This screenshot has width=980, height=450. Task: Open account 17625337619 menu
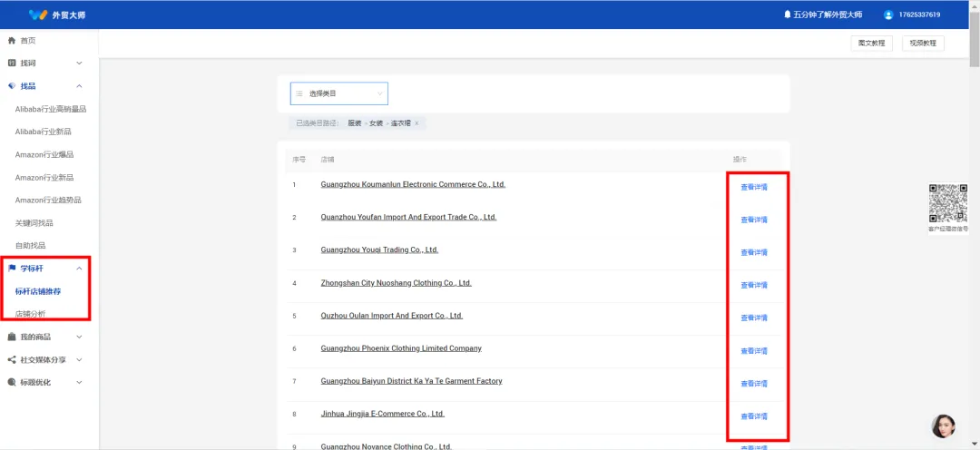(919, 15)
